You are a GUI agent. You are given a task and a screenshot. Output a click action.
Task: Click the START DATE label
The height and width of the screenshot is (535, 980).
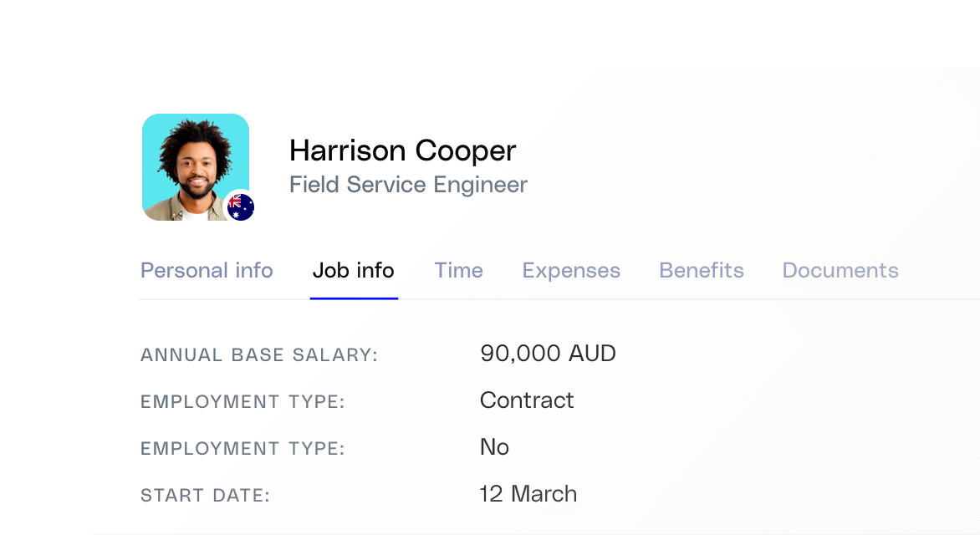(205, 495)
